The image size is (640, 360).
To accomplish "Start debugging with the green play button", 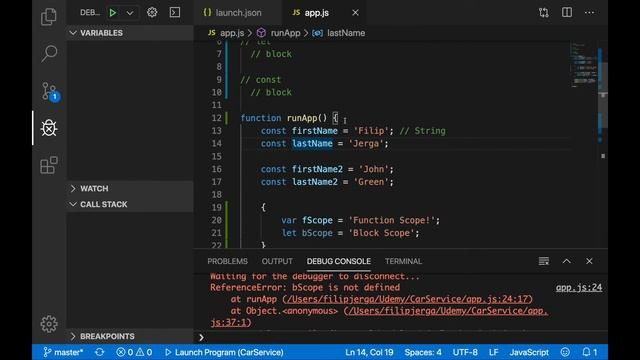I will [x=113, y=13].
